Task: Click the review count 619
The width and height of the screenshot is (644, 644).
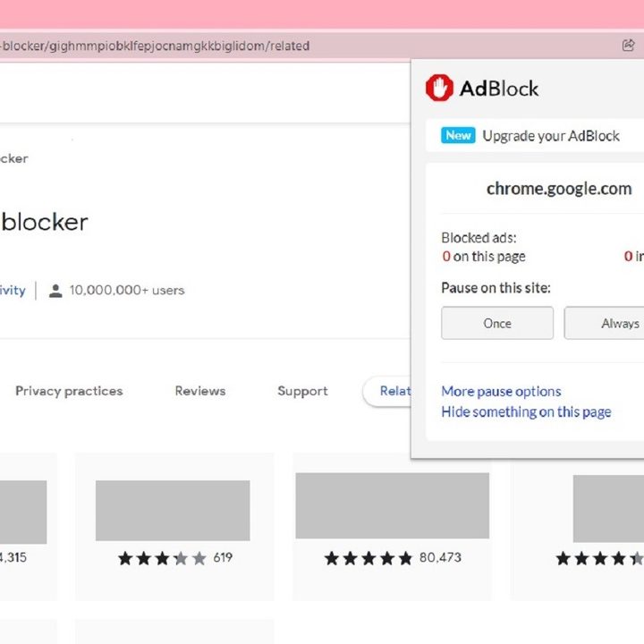Action: tap(223, 557)
